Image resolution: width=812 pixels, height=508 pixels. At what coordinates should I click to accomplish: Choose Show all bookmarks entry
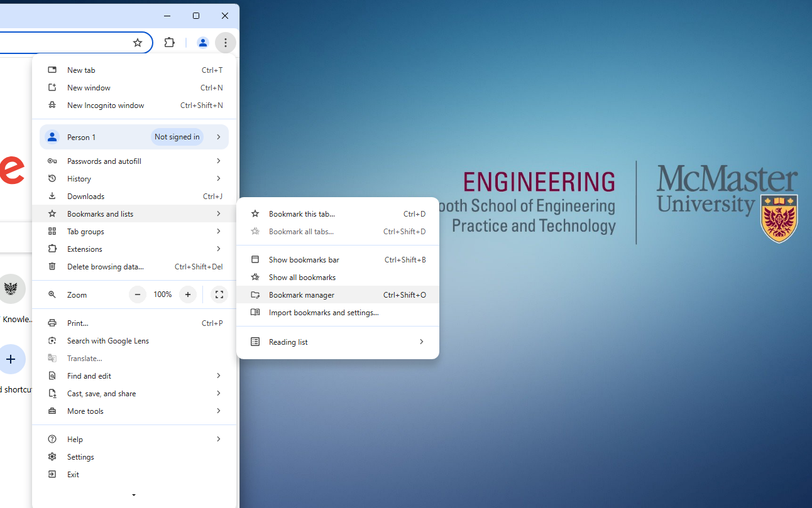click(302, 278)
